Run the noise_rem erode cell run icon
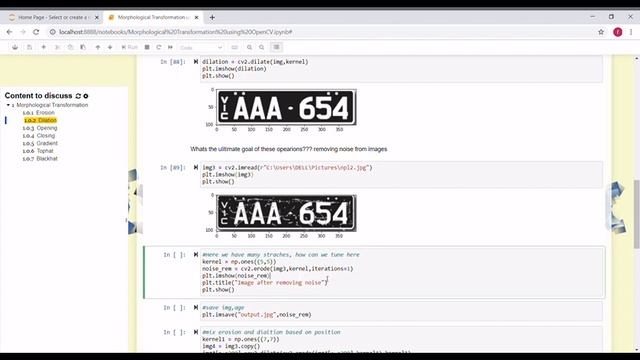640x360 pixels. pyautogui.click(x=196, y=255)
